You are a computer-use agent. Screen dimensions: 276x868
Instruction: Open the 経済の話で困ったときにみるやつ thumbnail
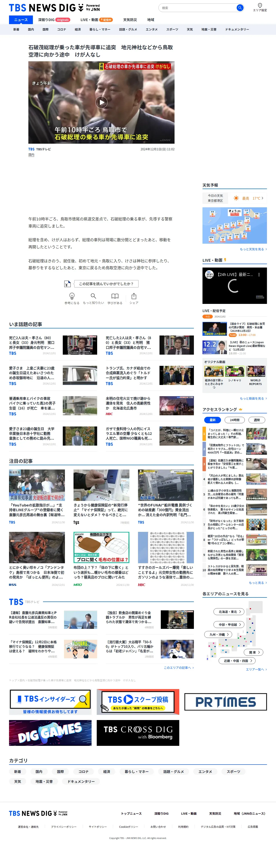click(x=214, y=372)
